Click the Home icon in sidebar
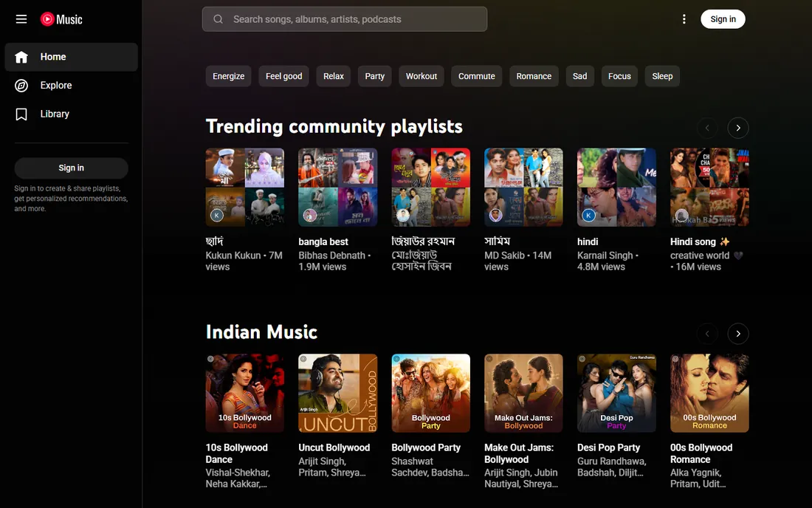812x508 pixels. (21, 57)
